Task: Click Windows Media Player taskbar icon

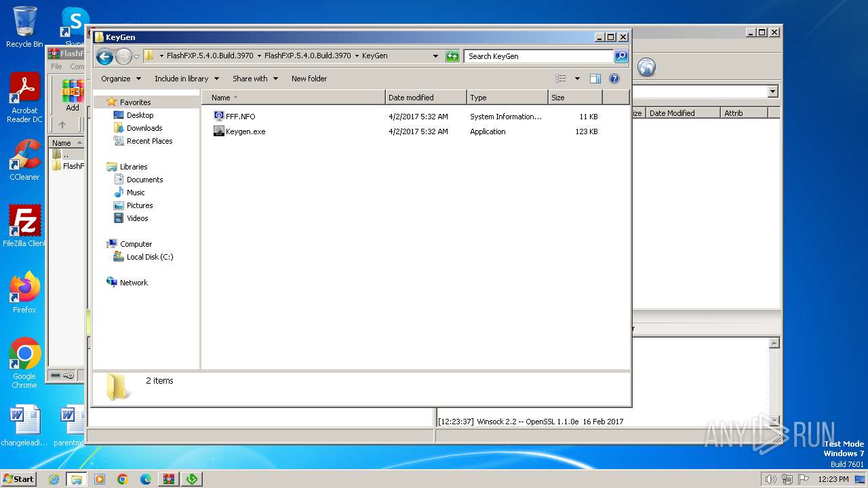Action: tap(100, 479)
